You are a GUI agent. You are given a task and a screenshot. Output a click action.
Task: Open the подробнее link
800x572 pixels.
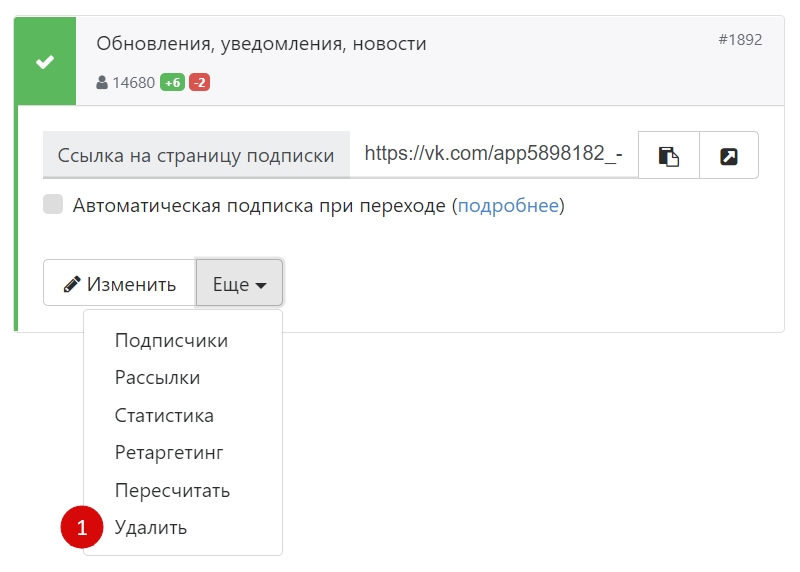tap(508, 206)
